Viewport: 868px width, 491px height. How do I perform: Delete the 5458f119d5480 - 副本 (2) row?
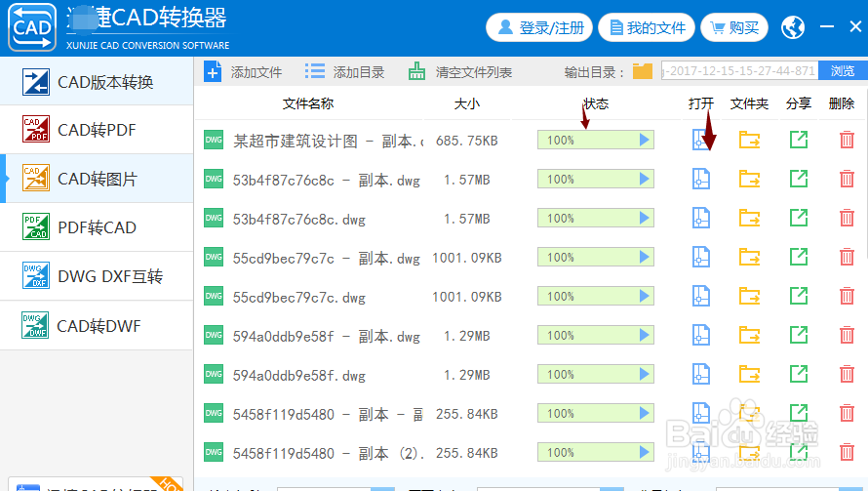pos(847,452)
